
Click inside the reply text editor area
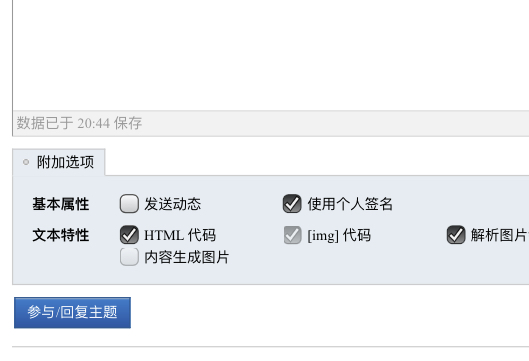coord(271,54)
